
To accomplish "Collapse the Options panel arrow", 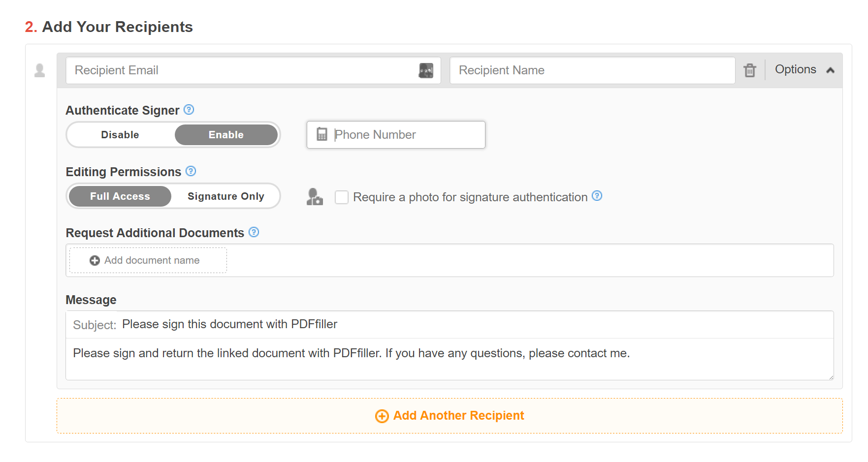I will pos(831,70).
